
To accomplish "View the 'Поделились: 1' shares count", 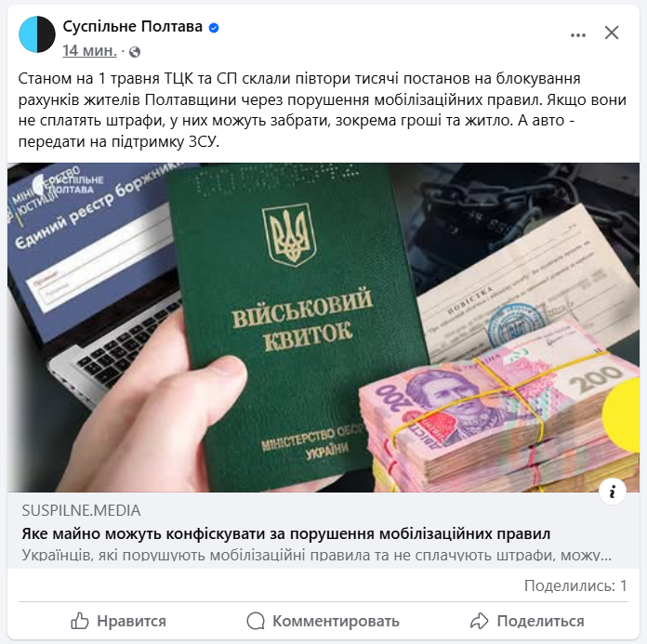I will click(x=575, y=585).
